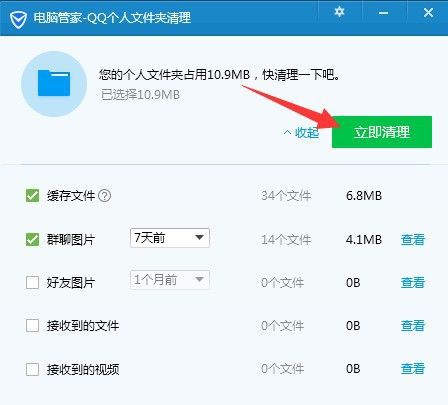
Task: Uncheck the 群聊图片 checkbox
Action: point(32,239)
